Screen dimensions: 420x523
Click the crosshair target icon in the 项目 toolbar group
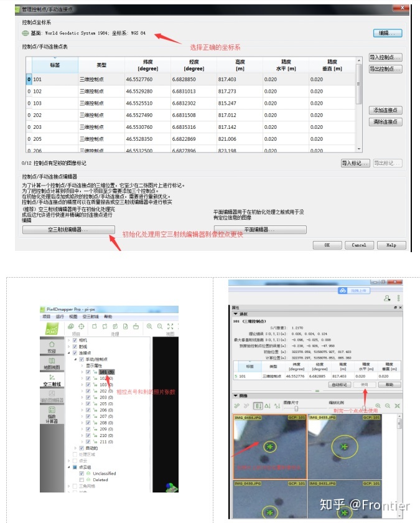tap(81, 326)
